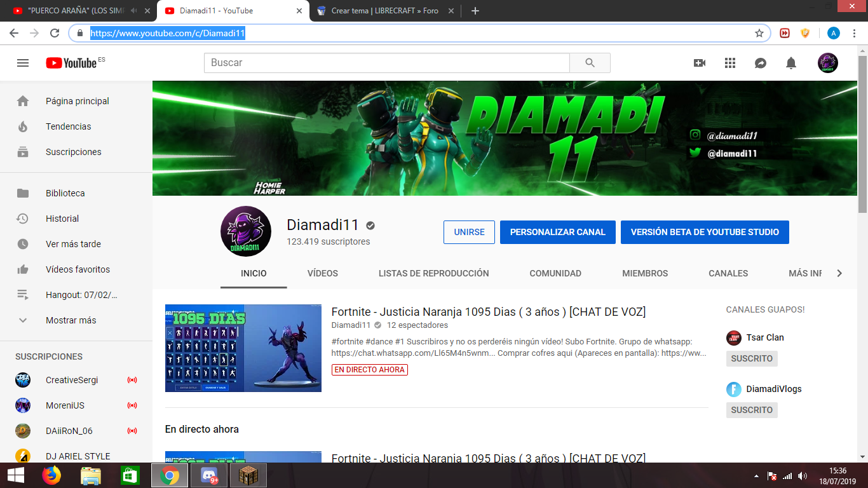The width and height of the screenshot is (868, 488).
Task: Open first Fortnite - Justicia Naranja video title
Action: coord(489,311)
